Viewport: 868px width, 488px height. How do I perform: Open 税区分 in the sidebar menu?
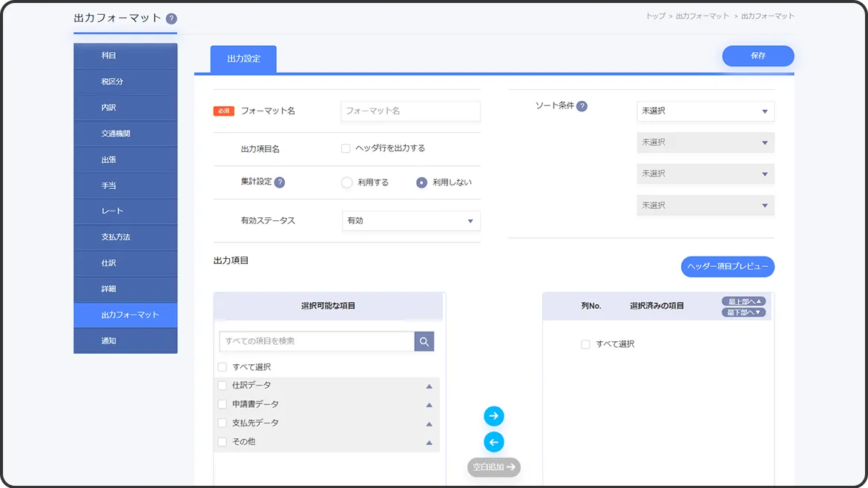point(125,82)
